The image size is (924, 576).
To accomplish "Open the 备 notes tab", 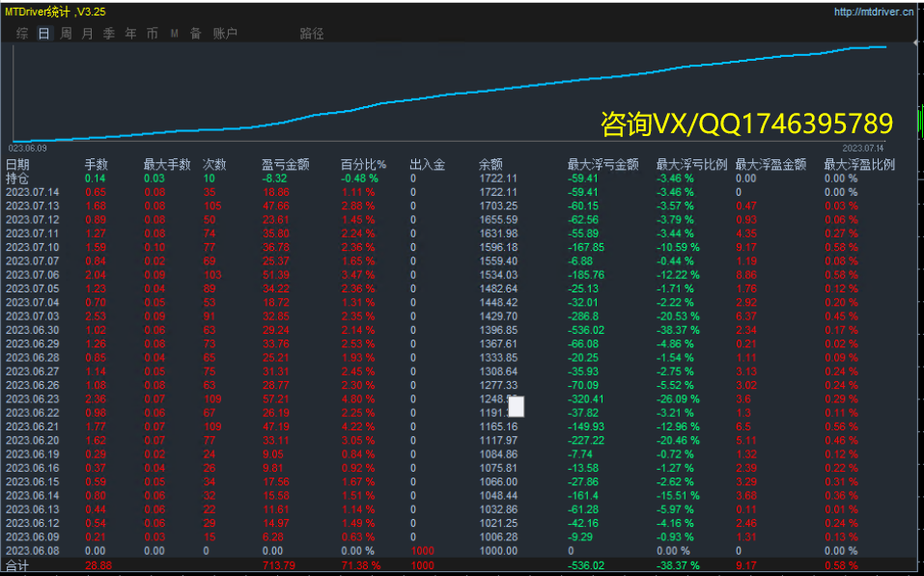I will pos(195,33).
